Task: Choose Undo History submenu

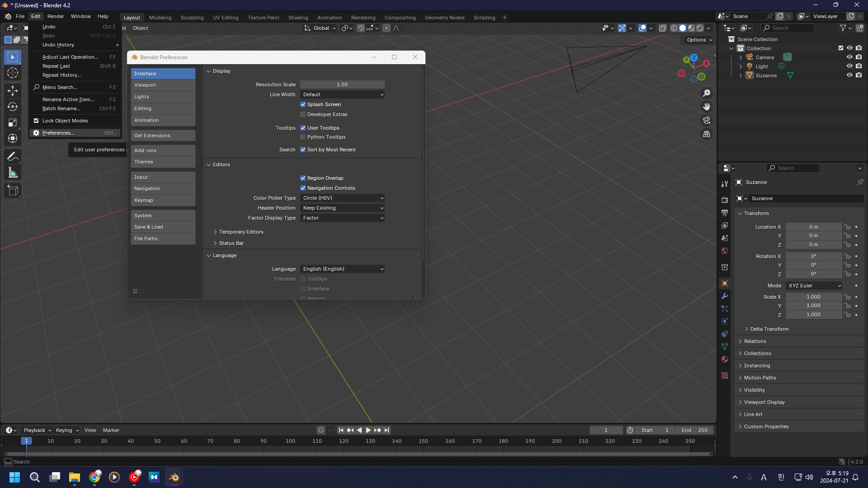Action: coord(75,45)
